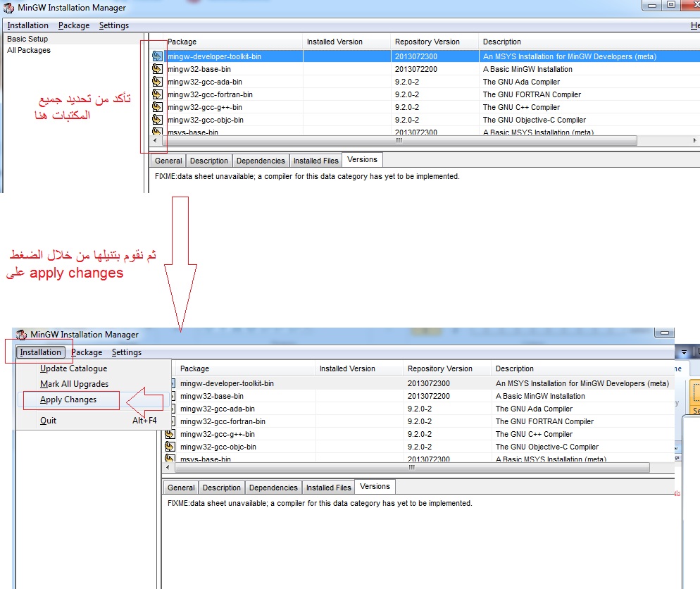Toggle installation mark for mingw32-gcc-g++-bin
700x589 pixels.
click(156, 107)
